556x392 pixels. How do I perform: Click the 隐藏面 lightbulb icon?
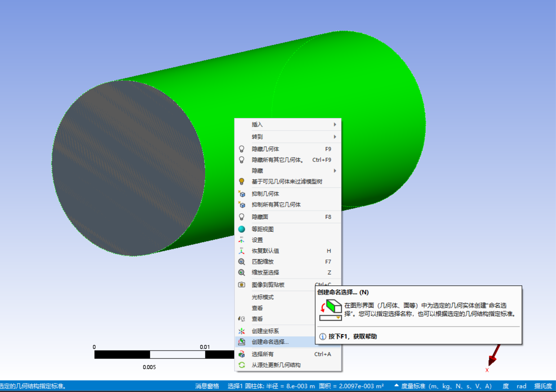coord(241,217)
